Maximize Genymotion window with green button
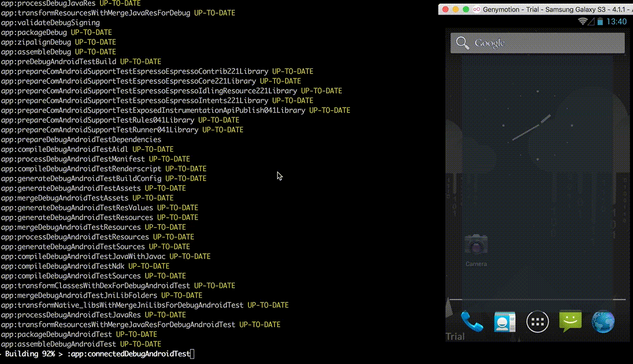 coord(466,9)
